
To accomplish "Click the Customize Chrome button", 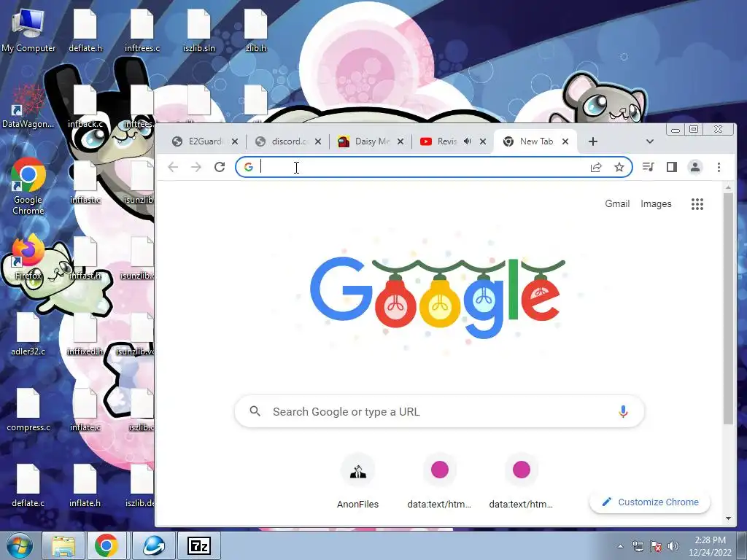I will (650, 502).
